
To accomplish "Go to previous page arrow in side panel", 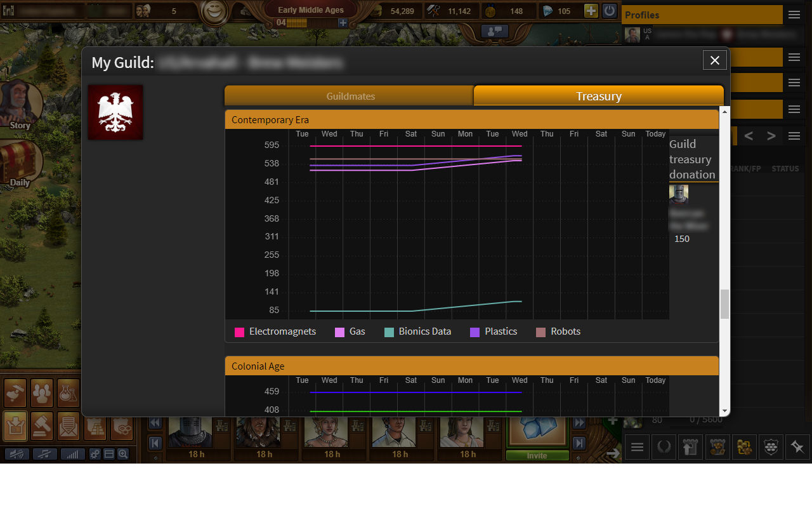I will click(749, 135).
